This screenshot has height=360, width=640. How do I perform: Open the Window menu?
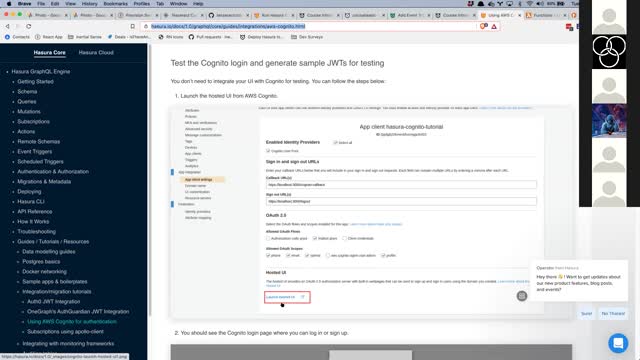(178, 4)
